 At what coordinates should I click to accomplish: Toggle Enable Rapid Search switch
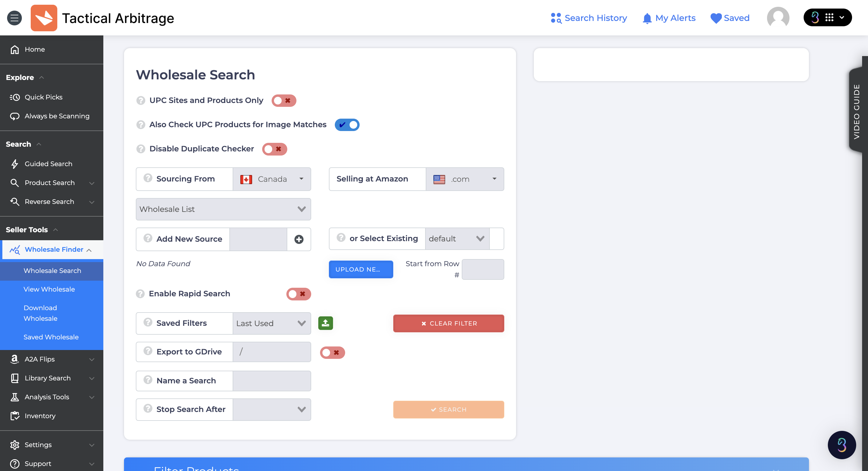coord(298,294)
